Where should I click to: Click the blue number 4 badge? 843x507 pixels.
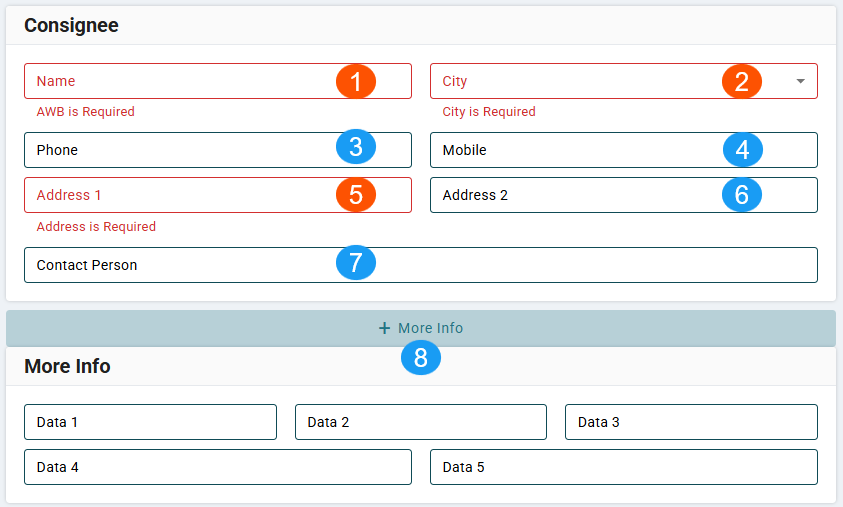click(742, 150)
